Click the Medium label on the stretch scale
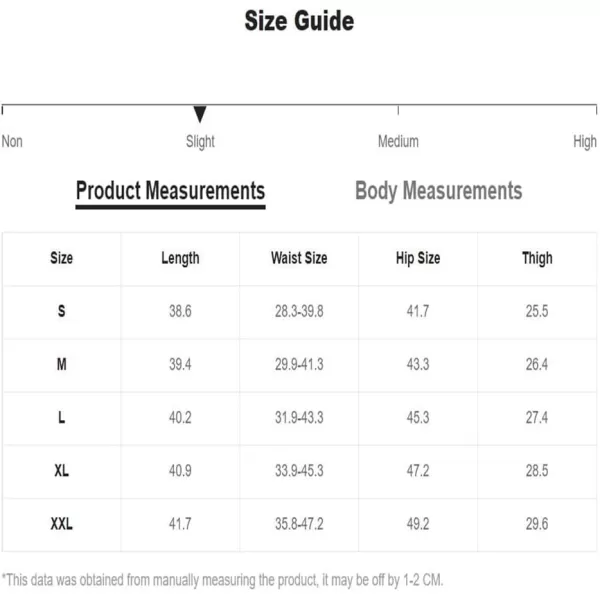The height and width of the screenshot is (600, 600). tap(398, 142)
